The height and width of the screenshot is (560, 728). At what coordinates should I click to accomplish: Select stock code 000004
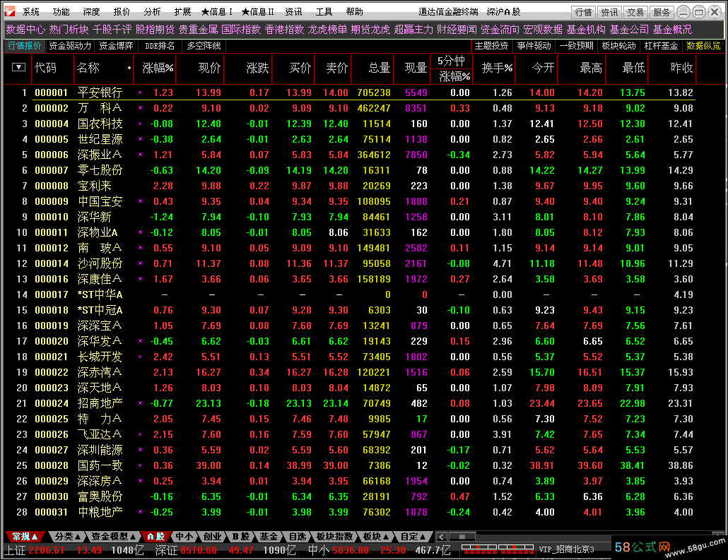pos(51,124)
